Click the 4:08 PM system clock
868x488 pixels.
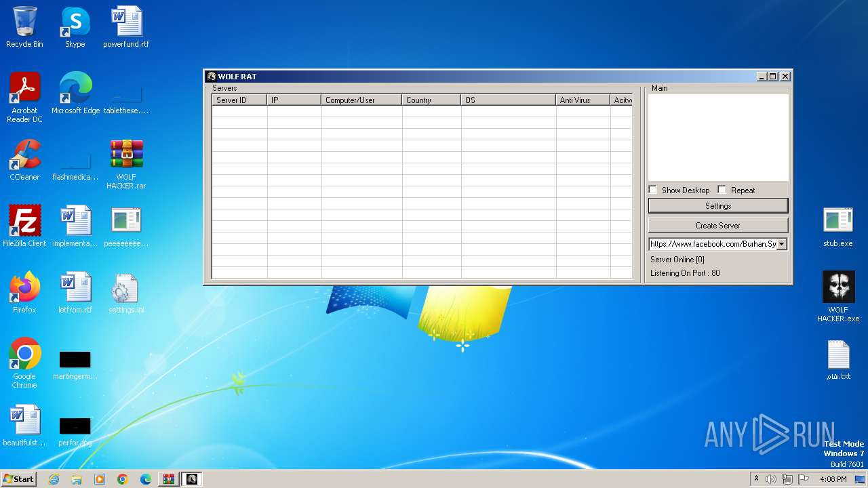[x=833, y=479]
